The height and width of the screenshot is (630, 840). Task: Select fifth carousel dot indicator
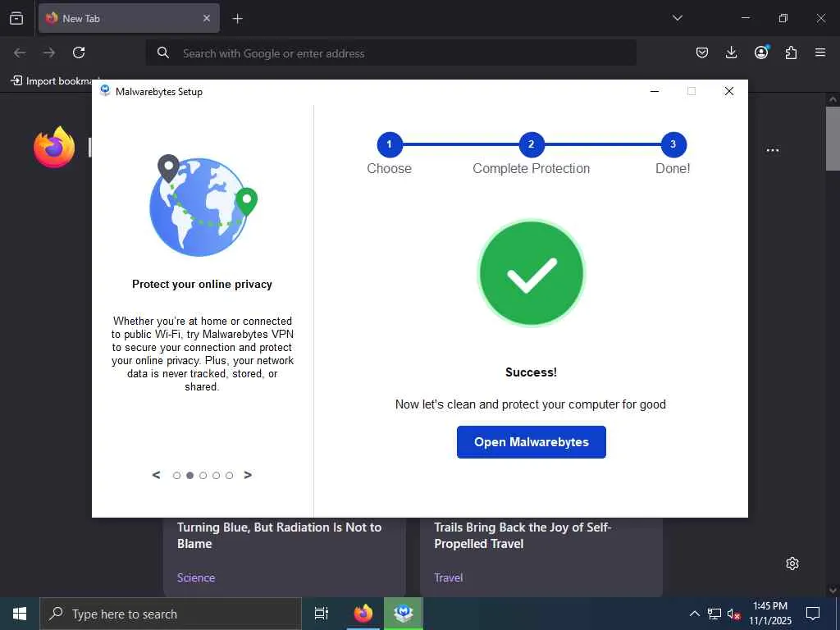point(230,476)
